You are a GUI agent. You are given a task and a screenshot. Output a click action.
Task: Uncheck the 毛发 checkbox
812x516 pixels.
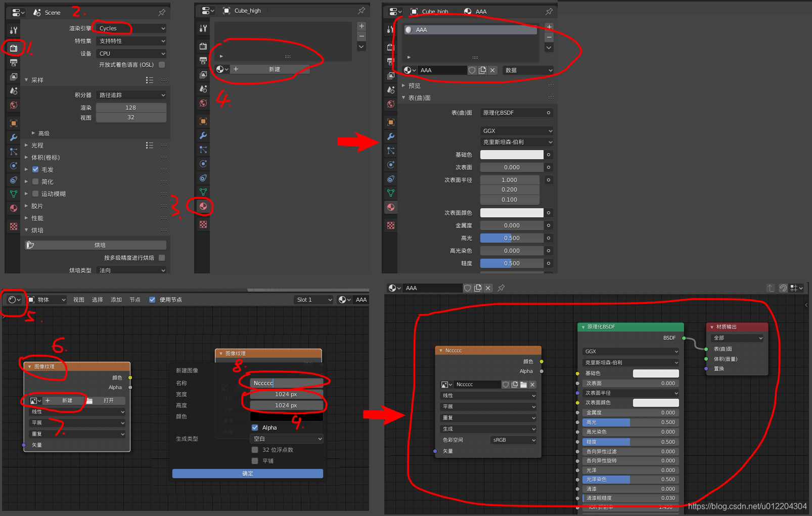[x=35, y=170]
